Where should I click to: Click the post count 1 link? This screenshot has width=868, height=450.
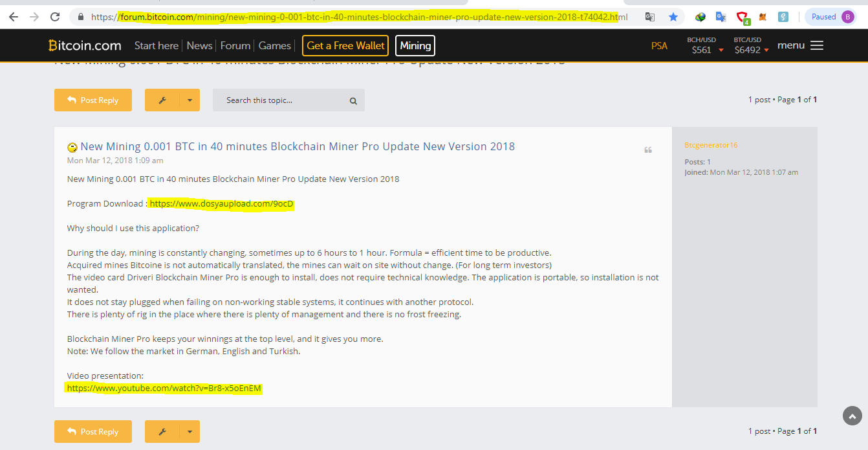click(709, 162)
